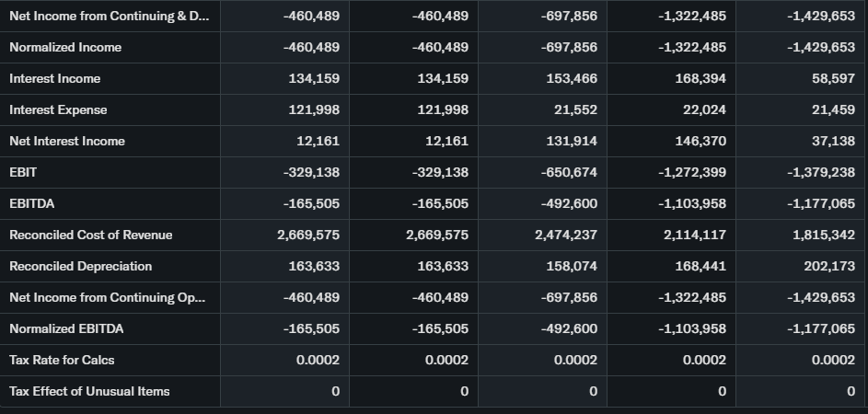This screenshot has height=414, width=868.
Task: Click the depreciation value 202,173
Action: click(x=829, y=266)
